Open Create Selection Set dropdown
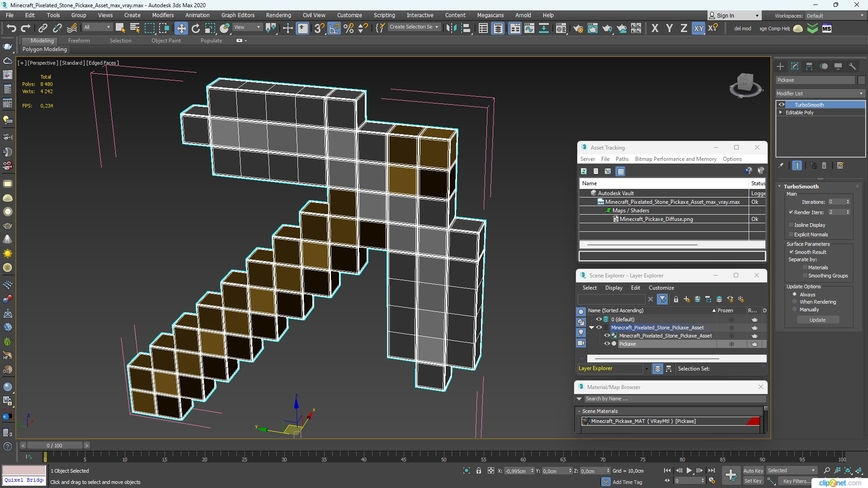 [414, 27]
